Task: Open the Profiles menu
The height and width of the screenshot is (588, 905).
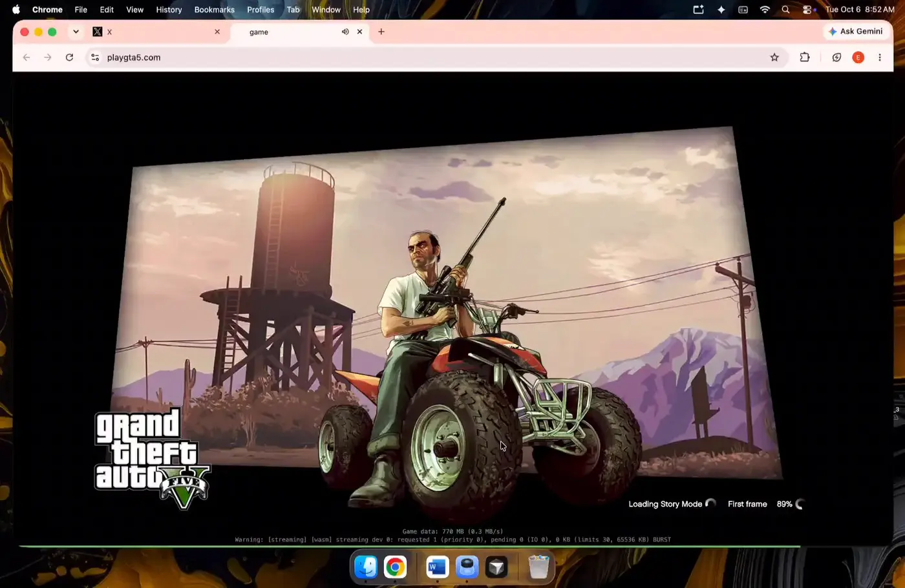Action: (261, 10)
